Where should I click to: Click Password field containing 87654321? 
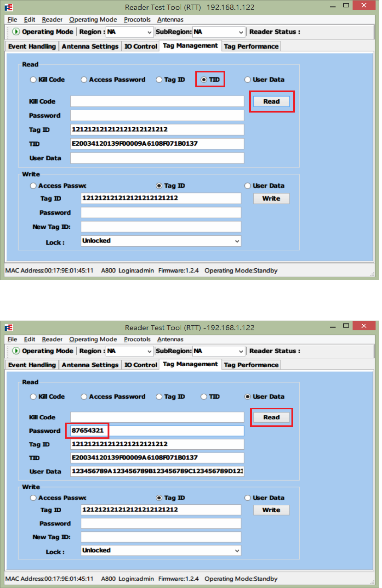157,431
